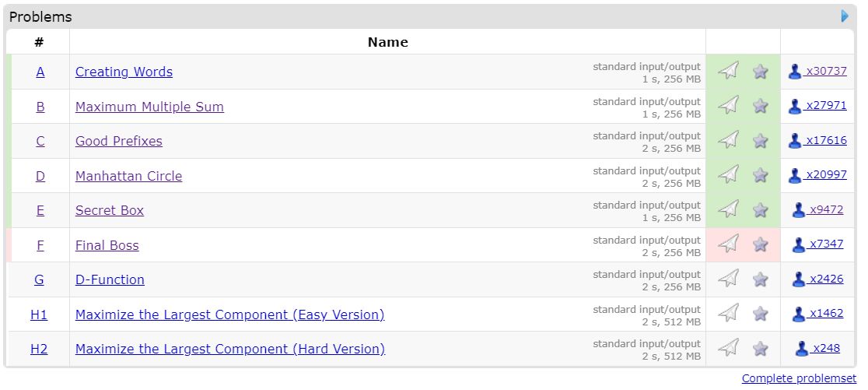Open problem index letter G
The width and height of the screenshot is (868, 390).
point(39,279)
